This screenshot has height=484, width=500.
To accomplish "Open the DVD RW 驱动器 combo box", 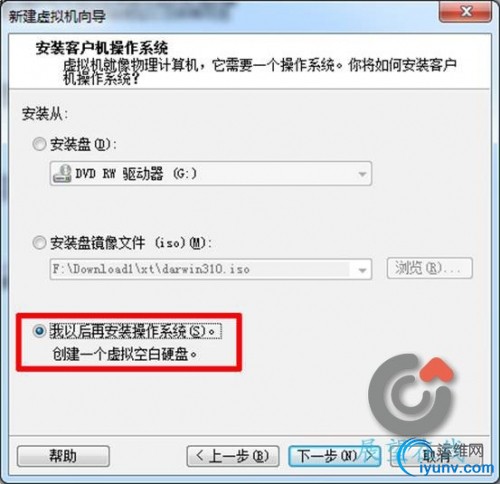I will (211, 174).
